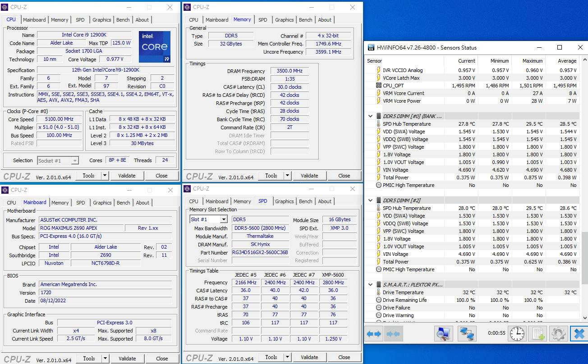
Task: Click the networked computers icon in HWiNFO64
Action: point(467,334)
